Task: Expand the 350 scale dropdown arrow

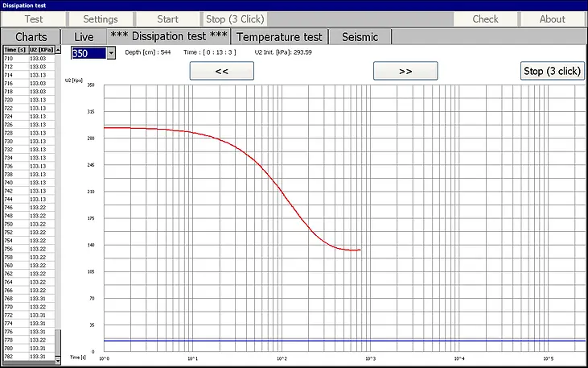Action: pos(111,53)
